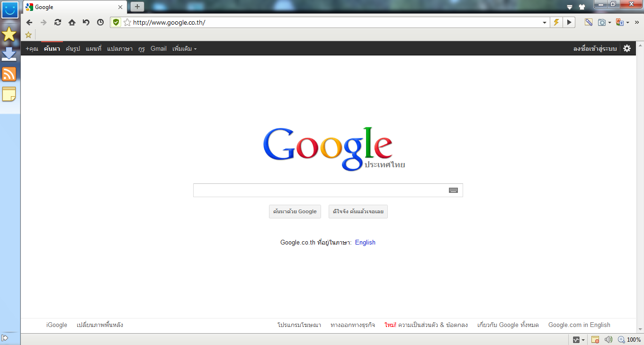The image size is (644, 345).
Task: Expand the เพิ่มเติม more menu
Action: tap(185, 48)
